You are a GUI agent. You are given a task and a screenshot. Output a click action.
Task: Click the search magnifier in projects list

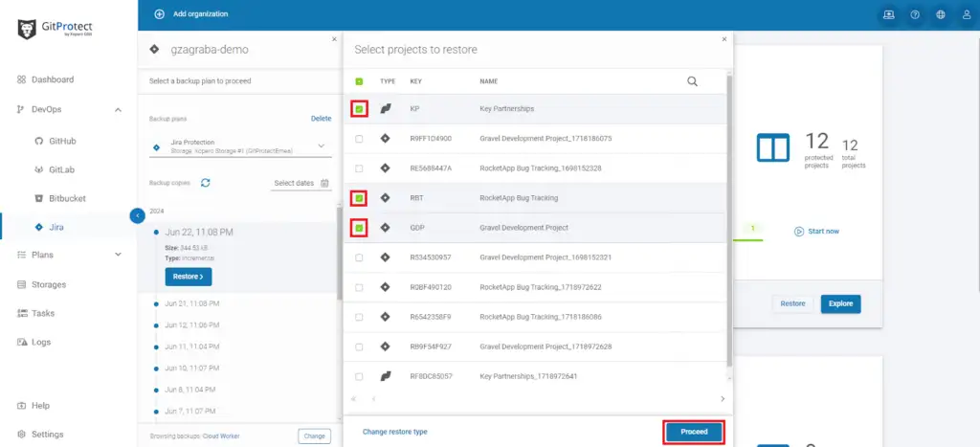692,81
